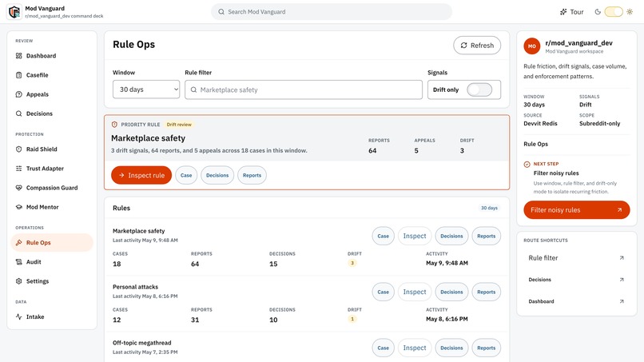
Task: Click the search magnifier icon in top bar
Action: click(221, 12)
